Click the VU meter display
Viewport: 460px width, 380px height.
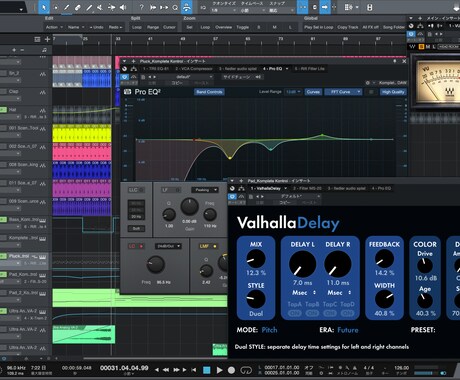tap(437, 82)
